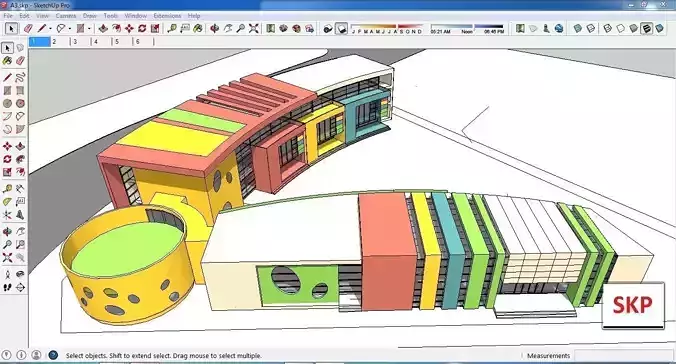Activate the Pan hand tool in top toolbar
Viewport: 676px width, 364px height.
pos(228,28)
